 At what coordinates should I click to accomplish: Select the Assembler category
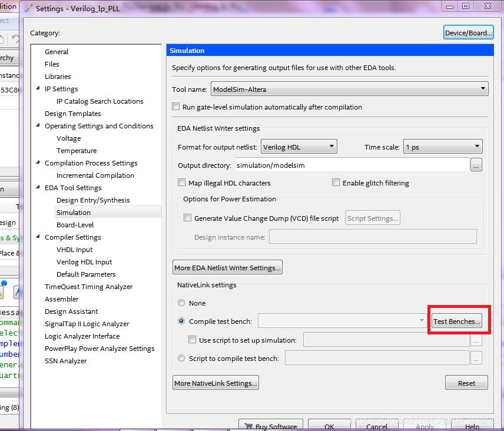click(x=62, y=299)
